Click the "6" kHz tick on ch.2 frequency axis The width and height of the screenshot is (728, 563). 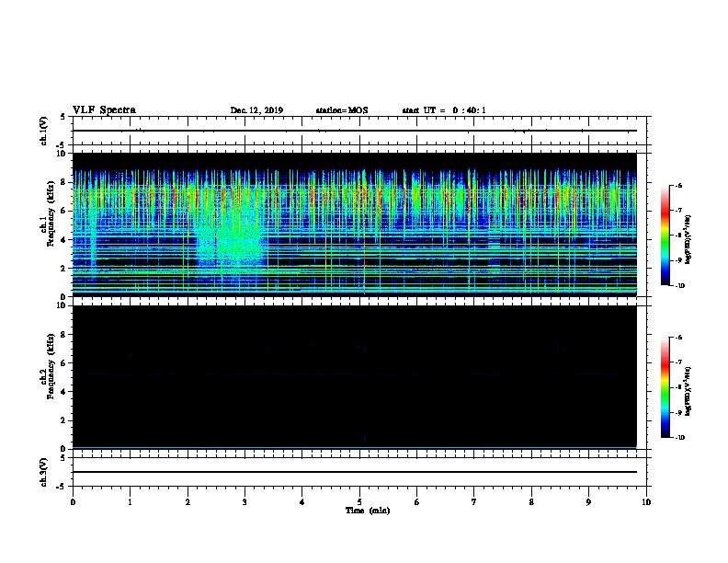63,363
